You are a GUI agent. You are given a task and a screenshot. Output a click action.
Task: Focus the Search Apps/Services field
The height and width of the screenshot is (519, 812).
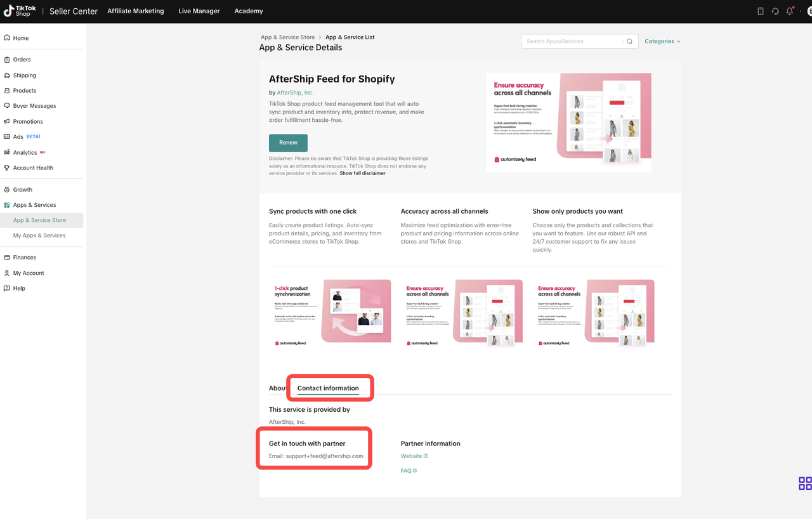tap(573, 41)
